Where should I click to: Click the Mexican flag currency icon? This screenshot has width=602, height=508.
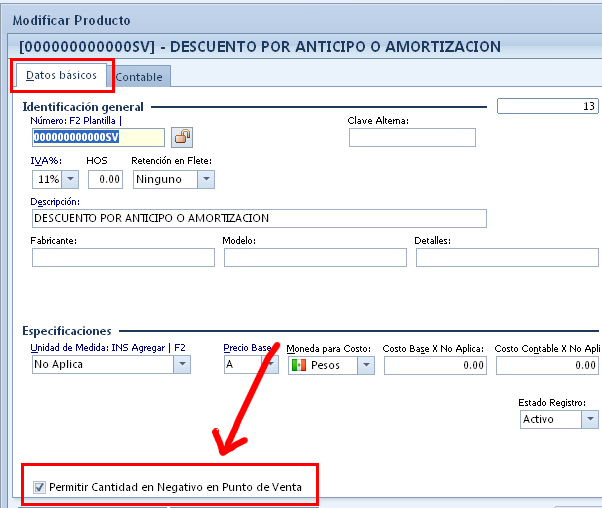point(298,365)
